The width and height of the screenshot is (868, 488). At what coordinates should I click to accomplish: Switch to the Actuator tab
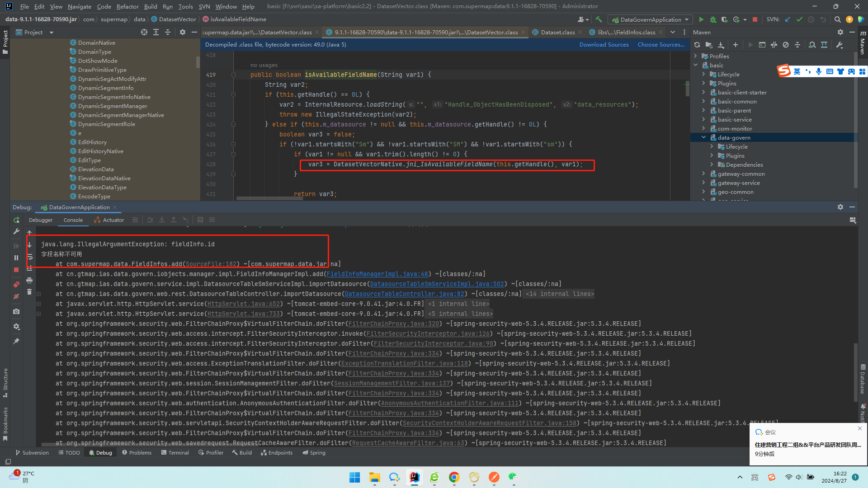point(109,220)
